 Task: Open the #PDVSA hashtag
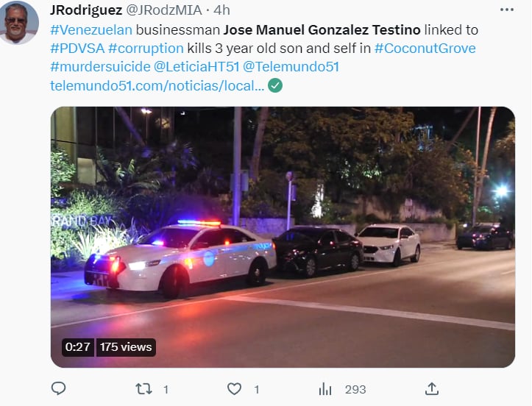(x=77, y=49)
